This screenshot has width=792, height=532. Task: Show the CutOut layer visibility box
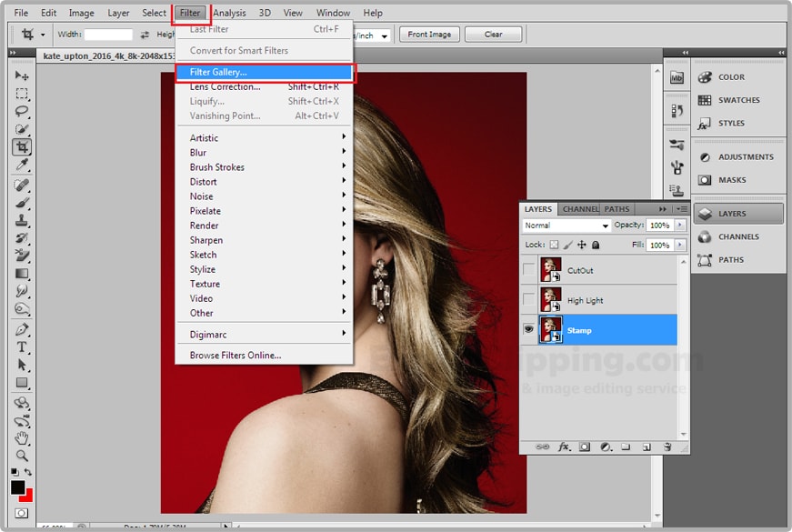pos(528,270)
